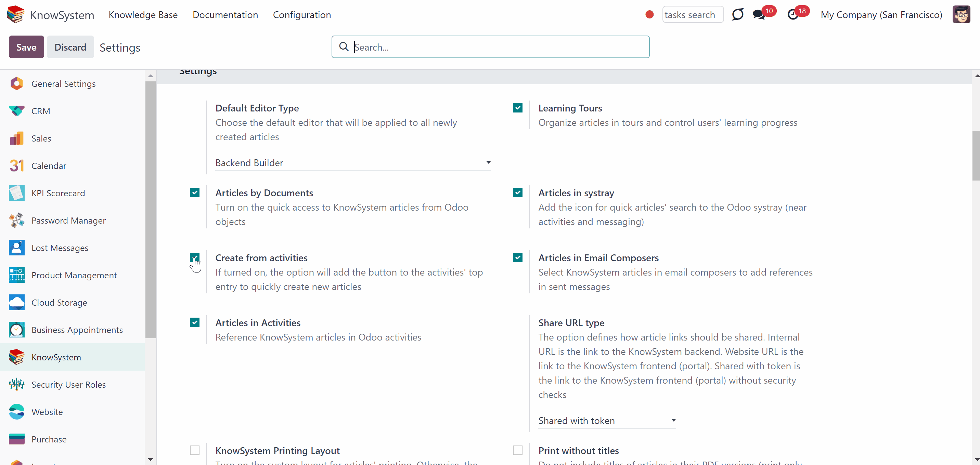Open the Knowledge Base menu
980x465 pixels.
tap(143, 15)
